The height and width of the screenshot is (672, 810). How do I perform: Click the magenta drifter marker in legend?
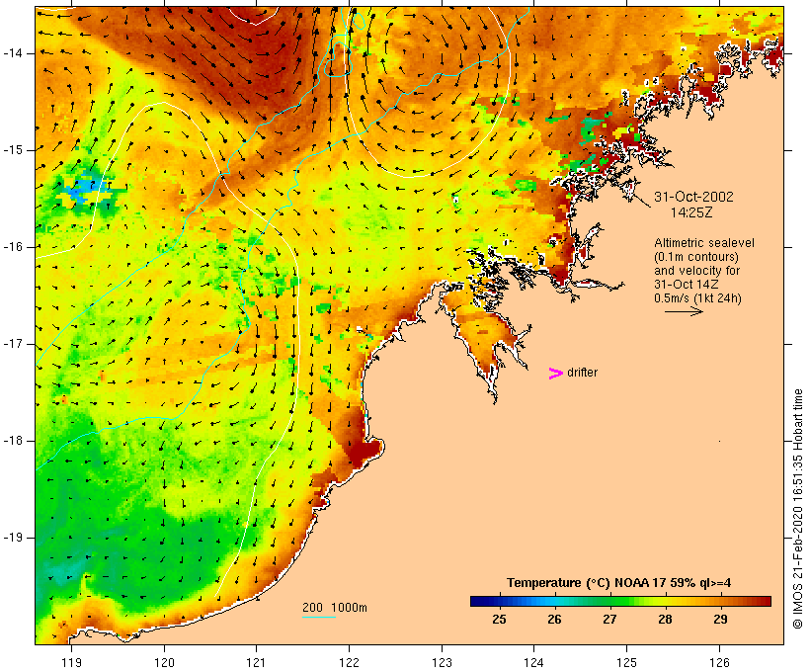555,374
